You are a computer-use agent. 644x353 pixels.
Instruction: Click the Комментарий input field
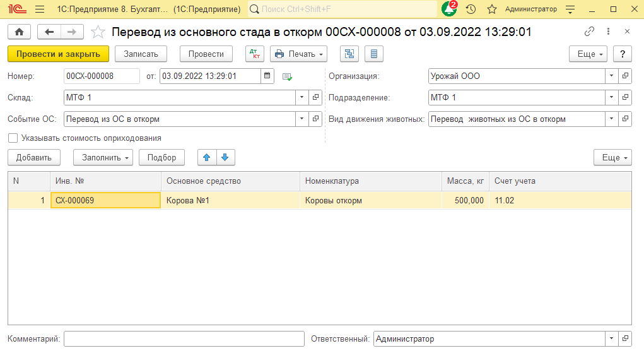[x=184, y=339]
